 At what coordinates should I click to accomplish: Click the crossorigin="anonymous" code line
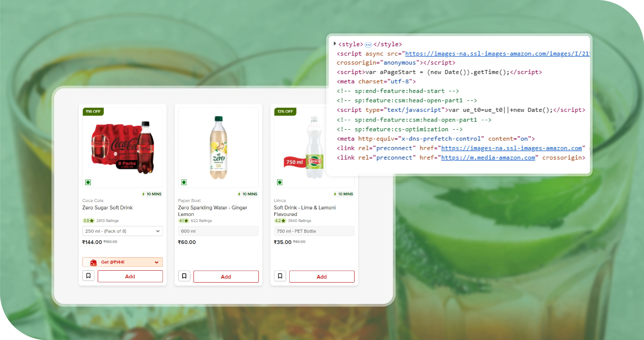tap(396, 63)
